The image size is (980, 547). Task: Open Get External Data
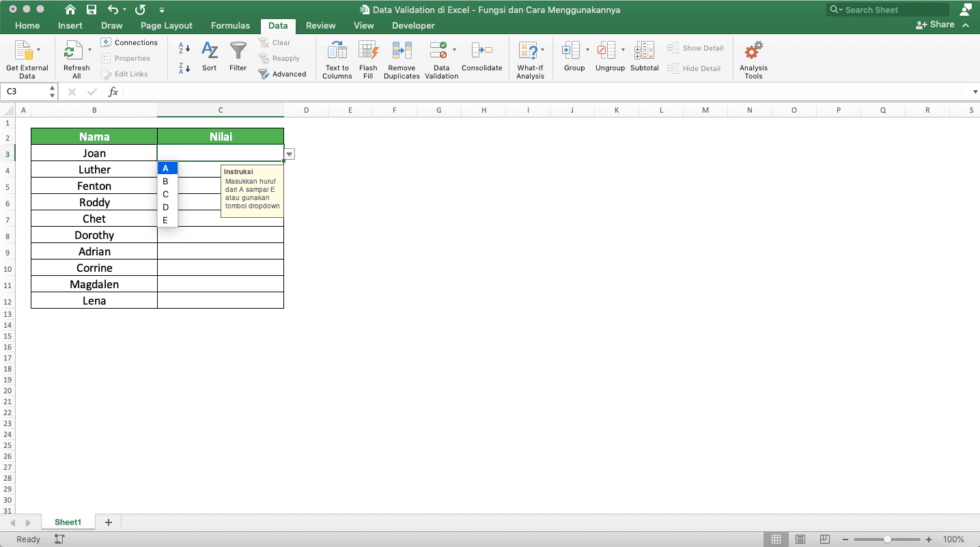pos(27,60)
